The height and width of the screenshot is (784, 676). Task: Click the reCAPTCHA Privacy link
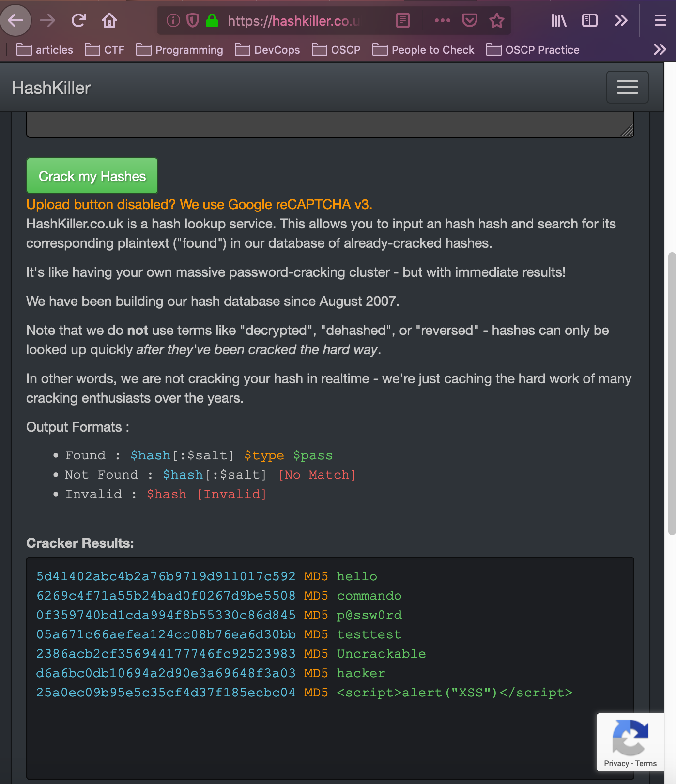tap(616, 763)
